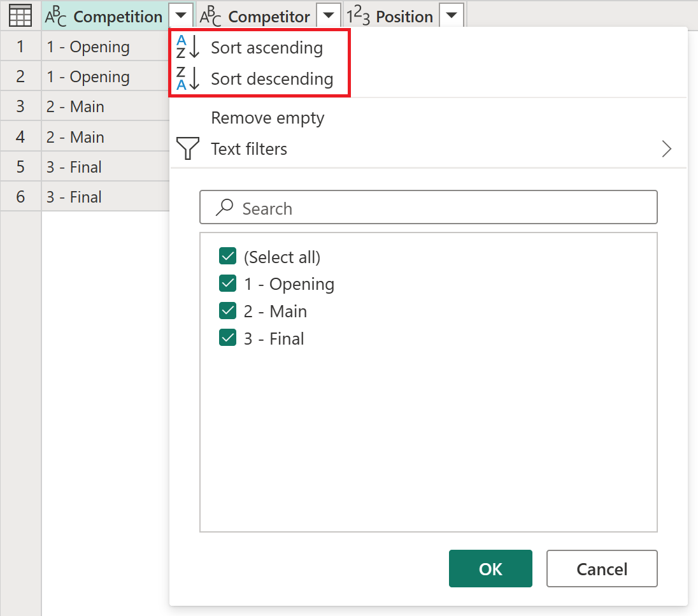Click the funnel icon beside Text filters
Image resolution: width=698 pixels, height=616 pixels.
pyautogui.click(x=188, y=149)
